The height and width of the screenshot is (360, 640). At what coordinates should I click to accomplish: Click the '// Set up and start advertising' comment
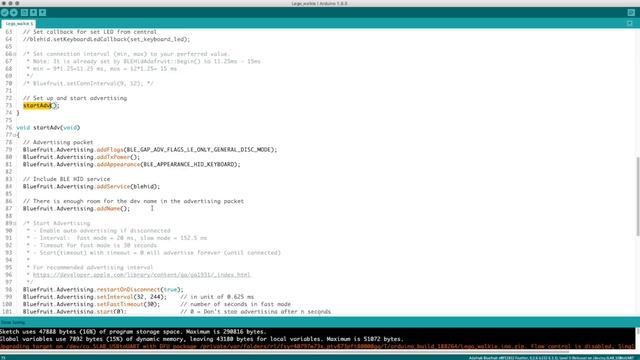click(75, 98)
